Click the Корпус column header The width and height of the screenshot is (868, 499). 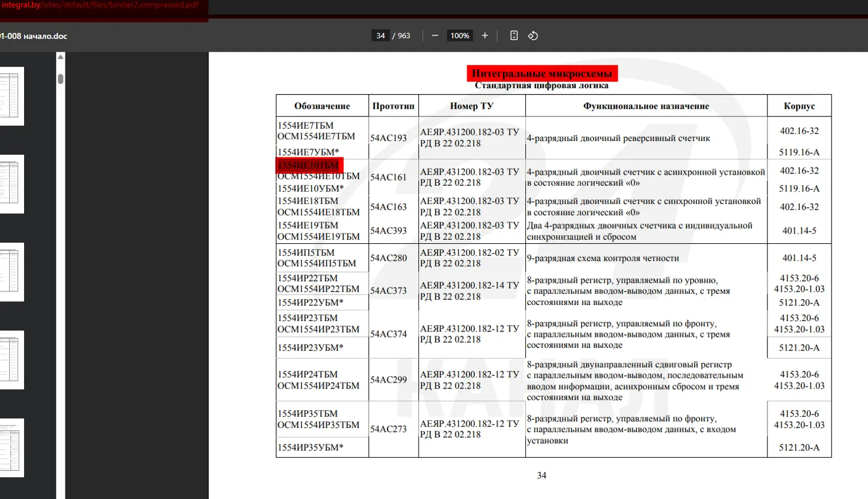[x=799, y=106]
